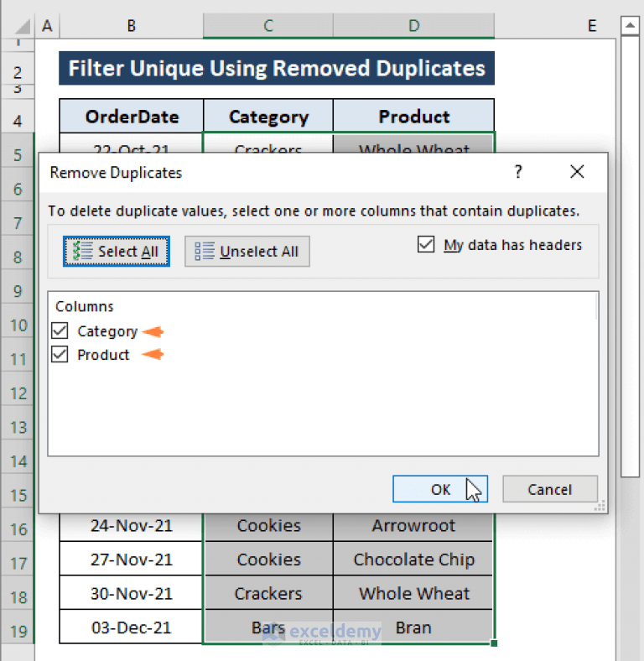Select the Bars cell in row 19
644x661 pixels.
(269, 627)
